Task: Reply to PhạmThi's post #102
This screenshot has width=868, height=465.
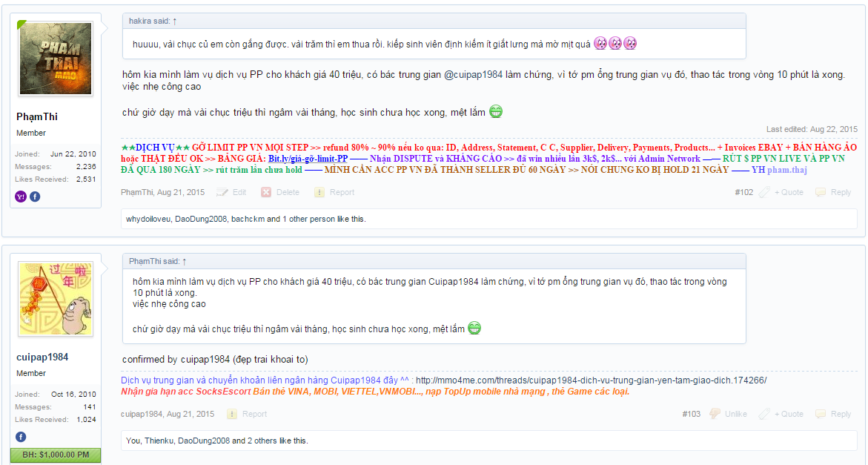Action: point(833,192)
